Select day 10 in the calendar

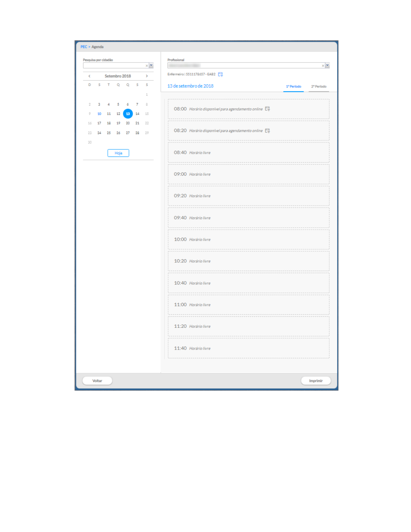click(x=99, y=114)
